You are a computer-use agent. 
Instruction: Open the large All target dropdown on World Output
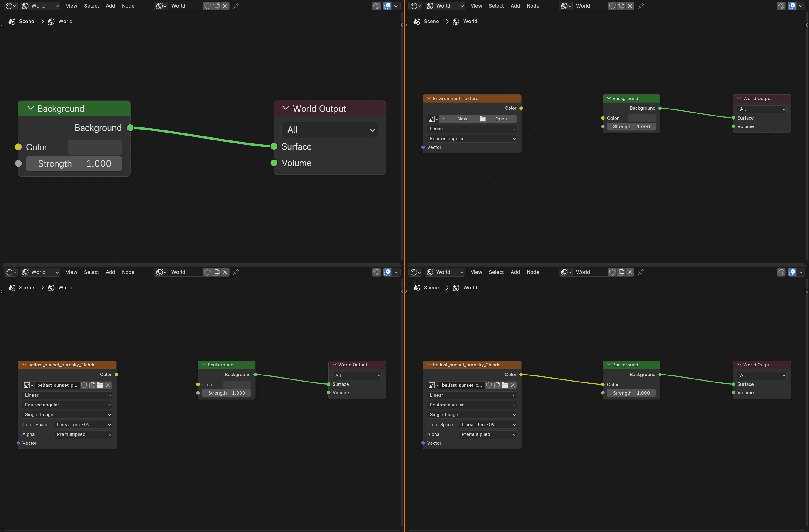pyautogui.click(x=329, y=130)
